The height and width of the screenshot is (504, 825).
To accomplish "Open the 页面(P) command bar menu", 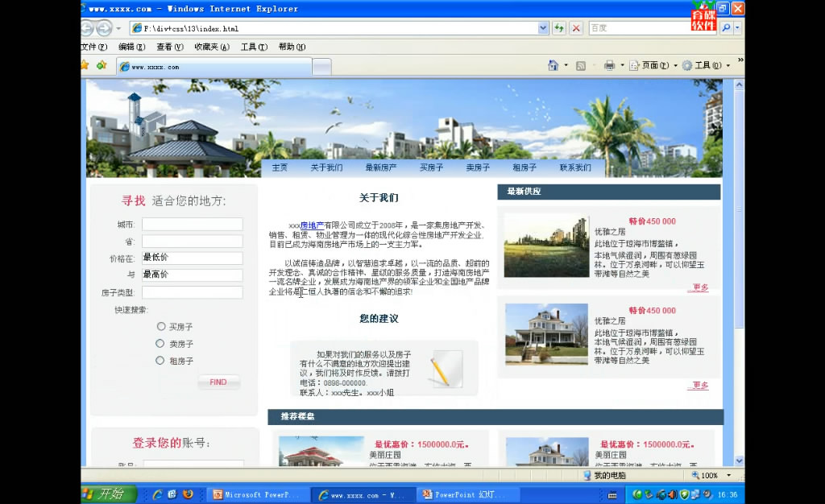I will coord(653,66).
